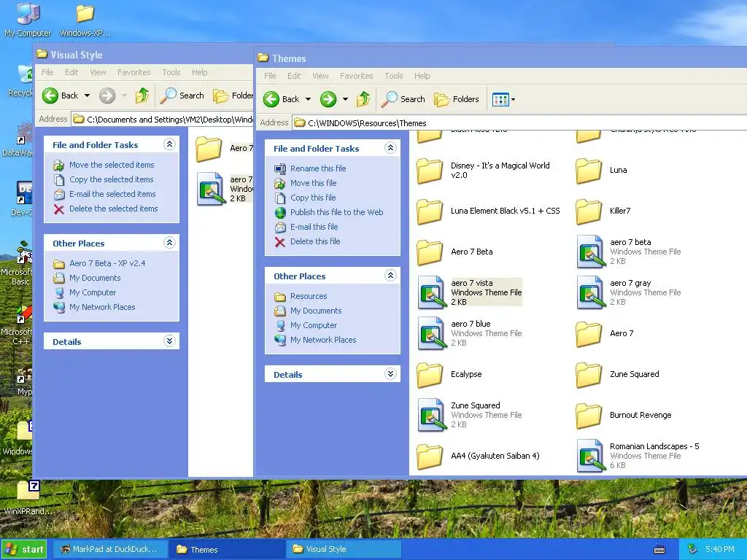Screen dimensions: 747x560
Task: Click Up folder icon in Visual Style window
Action: click(142, 96)
